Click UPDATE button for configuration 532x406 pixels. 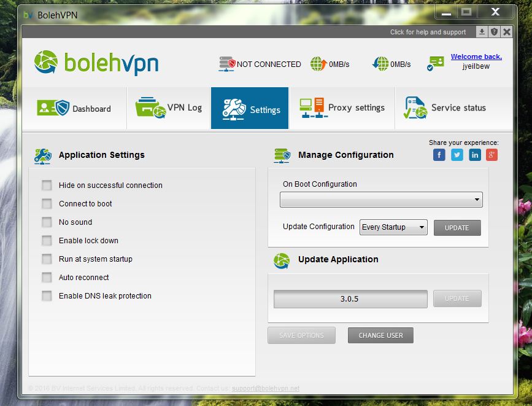pos(457,228)
